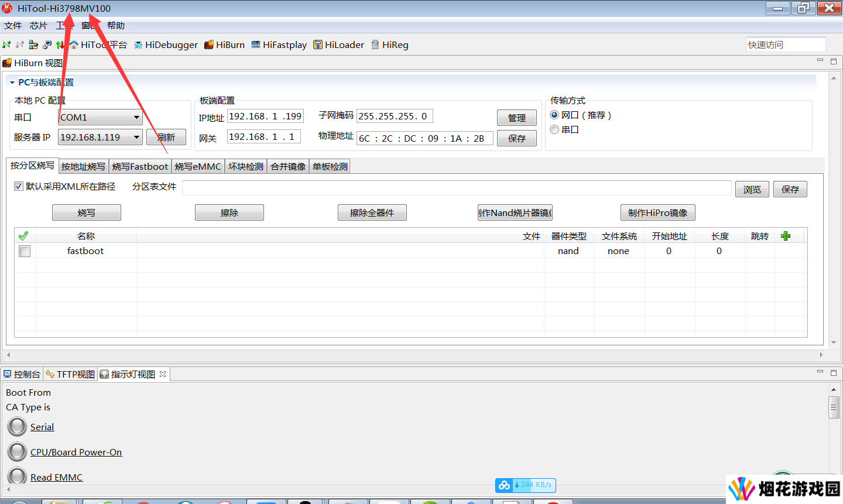Open HiFastplay tool
This screenshot has width=843, height=504.
click(279, 44)
